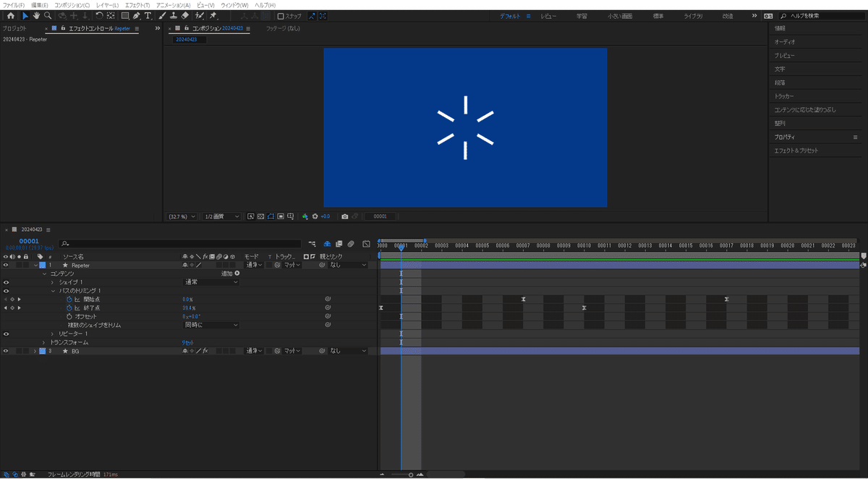Select the Eraser tool
Viewport: 868px width, 479px height.
185,15
